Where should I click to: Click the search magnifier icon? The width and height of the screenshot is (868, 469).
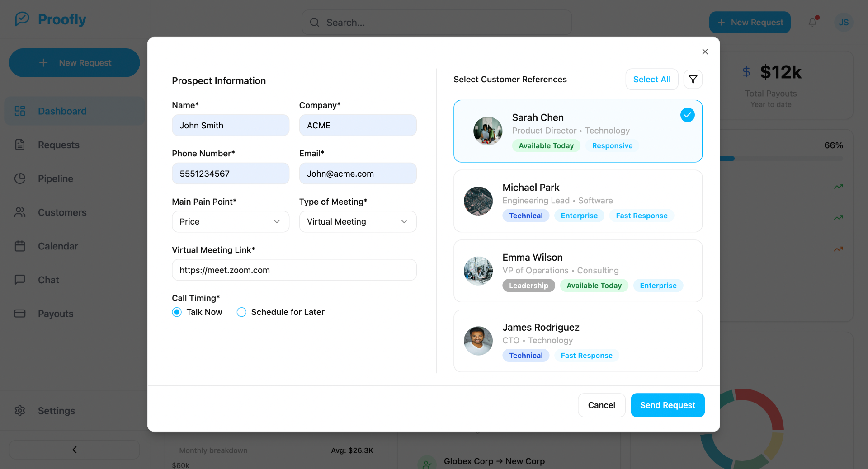coord(315,23)
